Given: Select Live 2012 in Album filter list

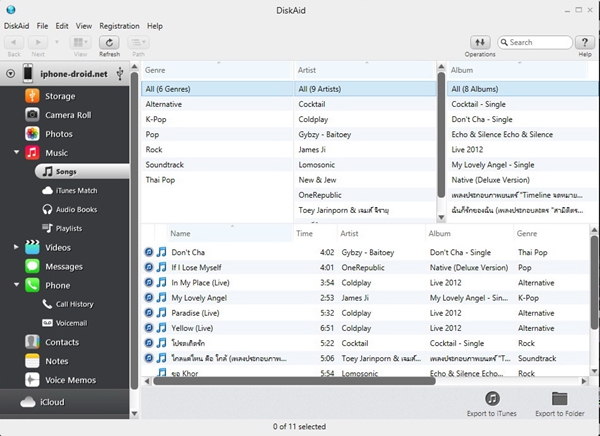Looking at the screenshot, I should coord(523,149).
